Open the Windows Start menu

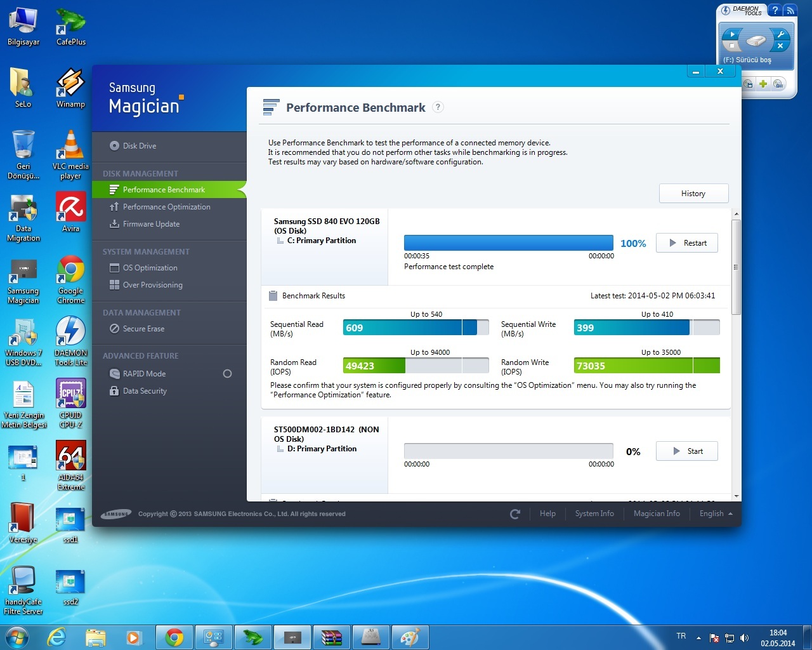click(x=17, y=637)
